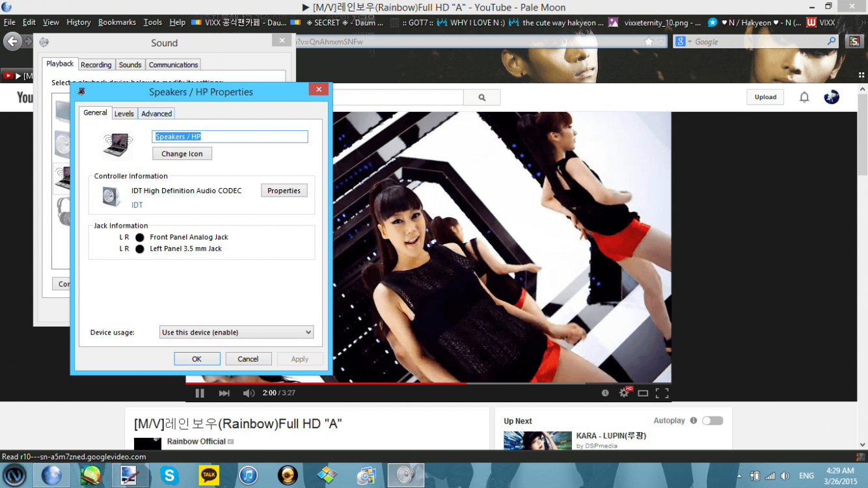Open KakaoTalk from the taskbar
The height and width of the screenshot is (488, 868).
pos(209,476)
